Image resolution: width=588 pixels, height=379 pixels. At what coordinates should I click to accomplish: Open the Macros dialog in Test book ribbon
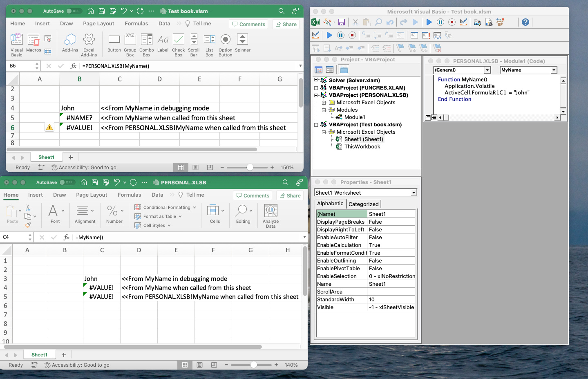(34, 43)
